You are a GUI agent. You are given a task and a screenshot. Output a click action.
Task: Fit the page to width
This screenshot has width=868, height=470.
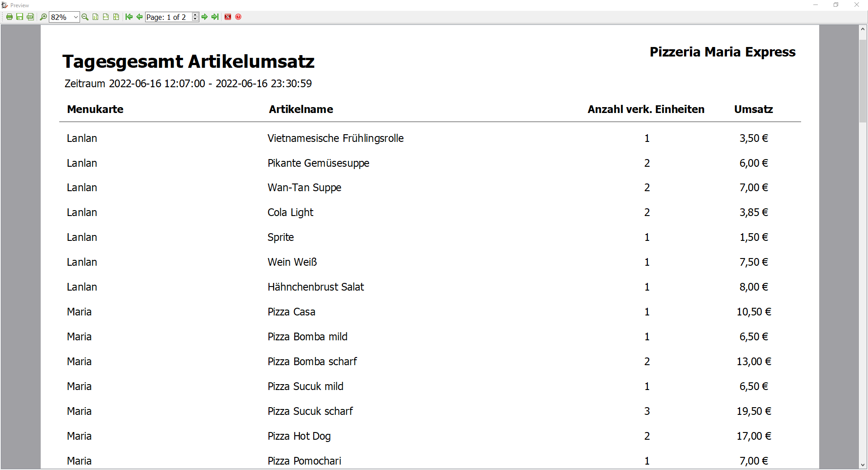tap(106, 17)
